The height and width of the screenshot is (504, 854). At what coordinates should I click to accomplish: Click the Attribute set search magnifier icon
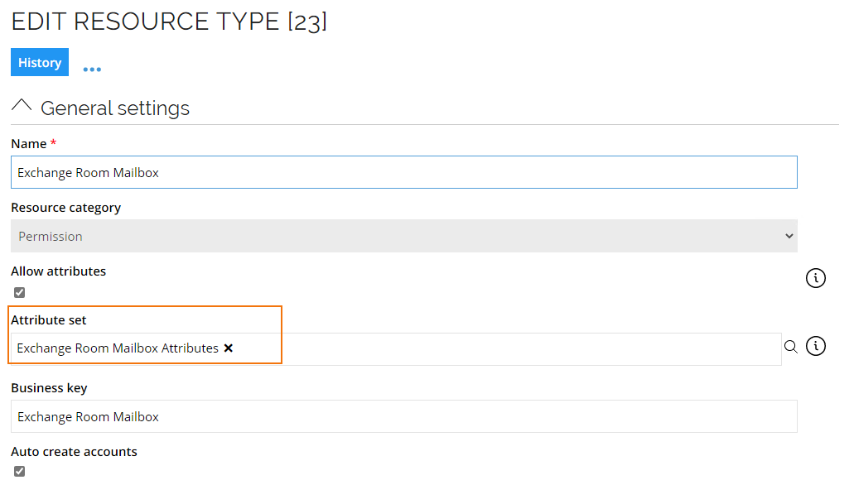tap(791, 347)
